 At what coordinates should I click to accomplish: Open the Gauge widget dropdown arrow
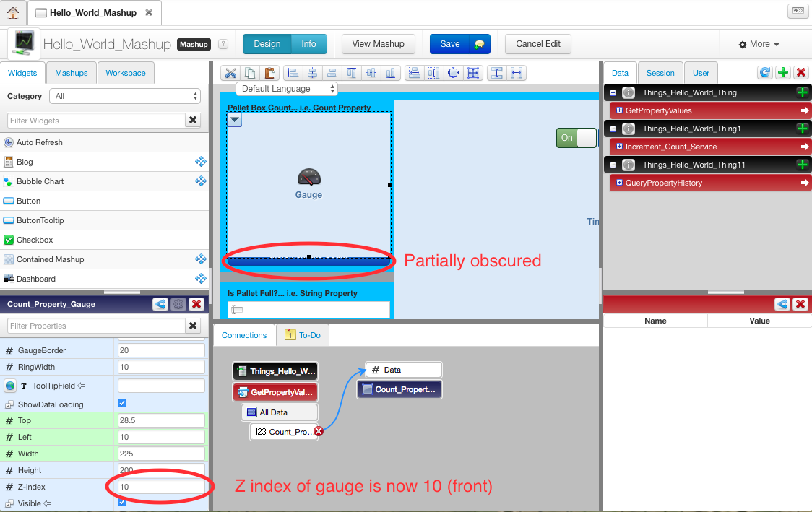point(235,120)
